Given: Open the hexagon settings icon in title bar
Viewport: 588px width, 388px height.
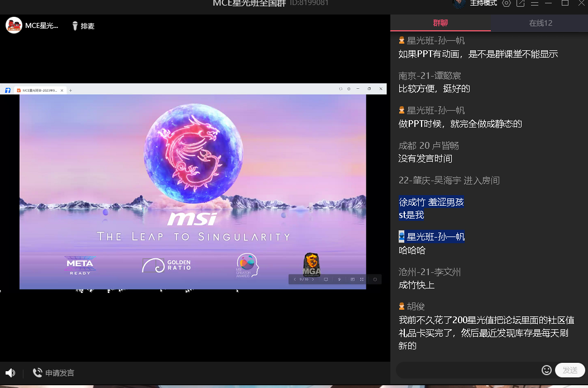Looking at the screenshot, I should coord(506,3).
